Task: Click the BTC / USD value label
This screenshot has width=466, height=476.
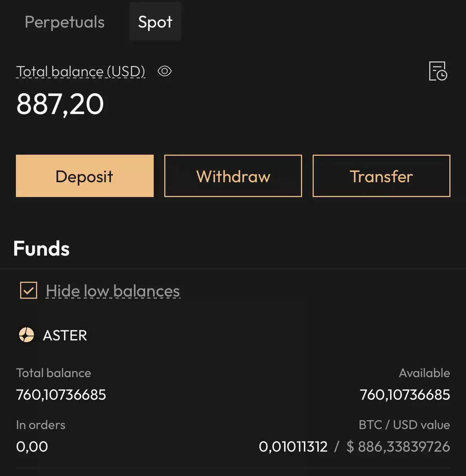Action: pos(404,425)
